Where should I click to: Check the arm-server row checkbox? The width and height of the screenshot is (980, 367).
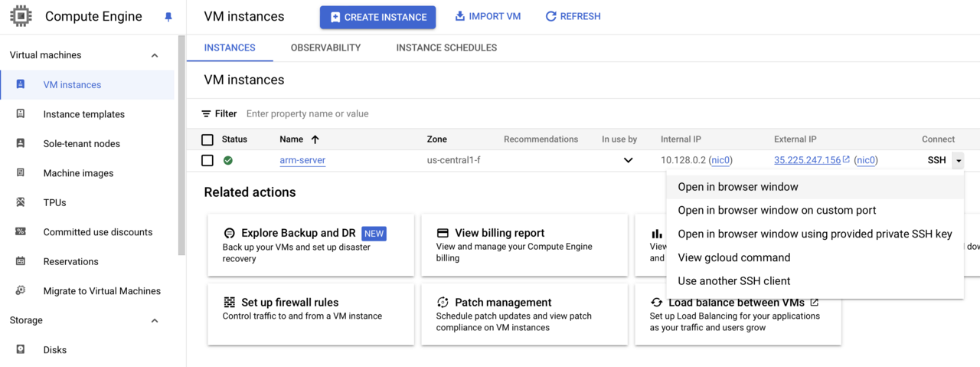pyautogui.click(x=207, y=160)
